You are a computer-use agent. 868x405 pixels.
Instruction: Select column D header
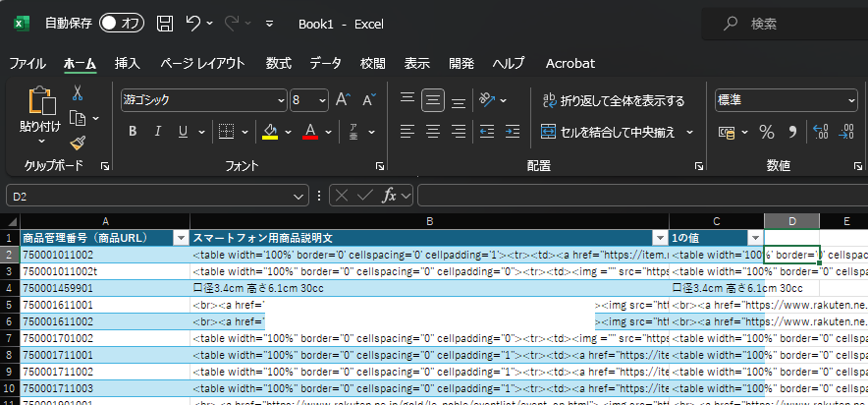(791, 221)
